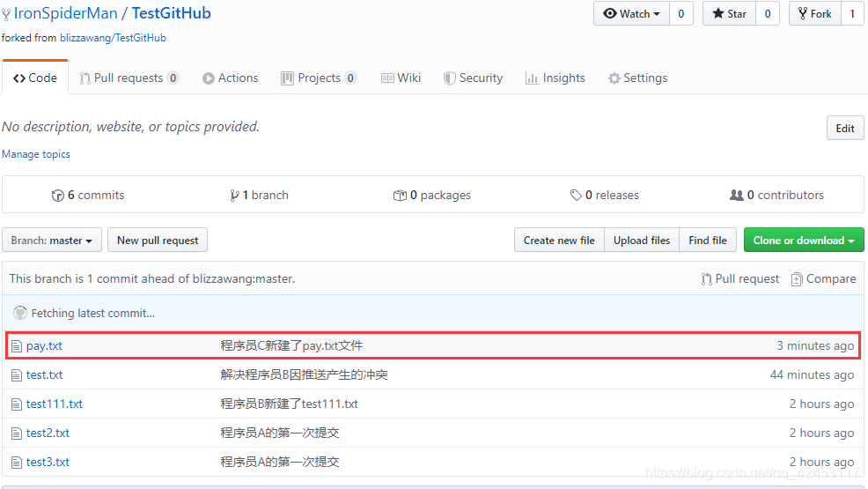Viewport: 868px width, 489px height.
Task: Open the Projects tab
Action: 319,78
